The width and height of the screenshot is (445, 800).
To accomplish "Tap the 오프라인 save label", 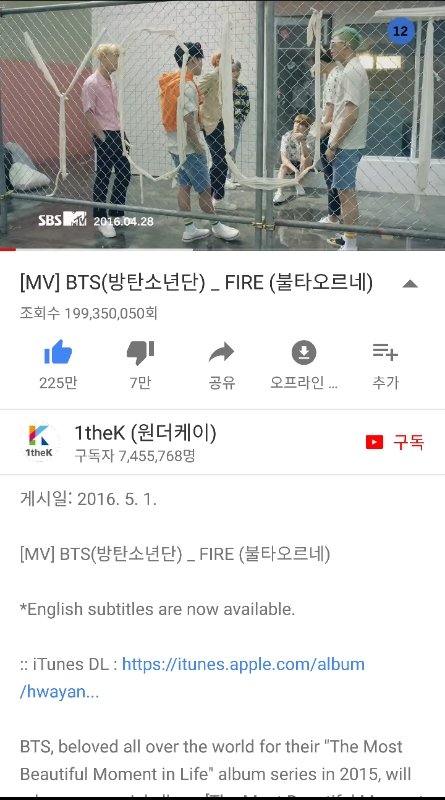I will (304, 382).
